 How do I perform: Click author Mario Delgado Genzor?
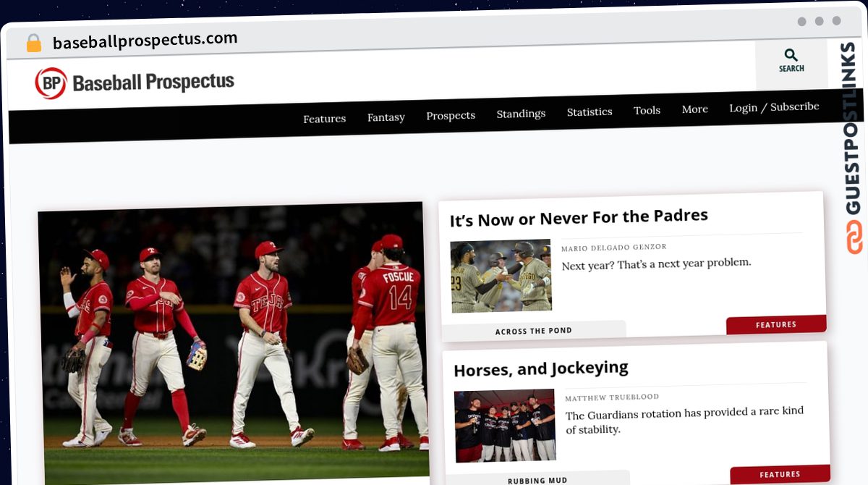pyautogui.click(x=614, y=248)
